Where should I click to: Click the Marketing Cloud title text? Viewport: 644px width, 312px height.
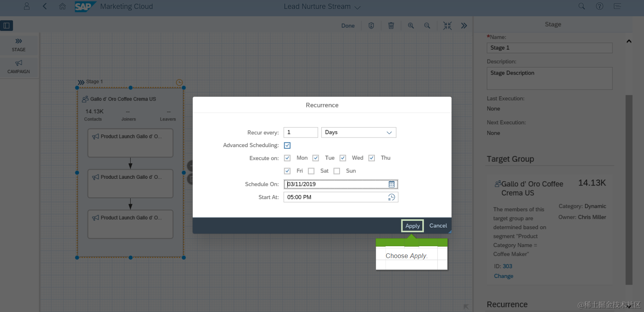pos(126,6)
